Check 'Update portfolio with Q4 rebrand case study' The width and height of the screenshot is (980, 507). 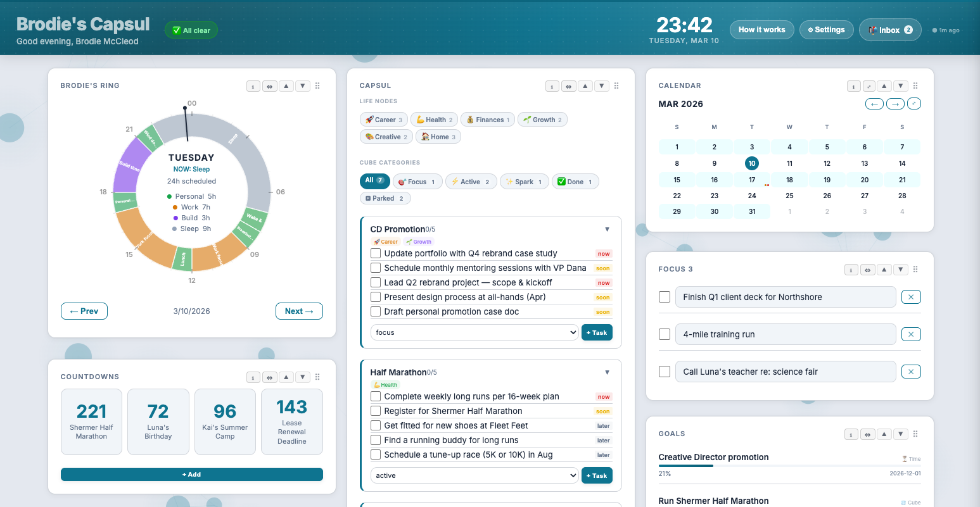(375, 253)
